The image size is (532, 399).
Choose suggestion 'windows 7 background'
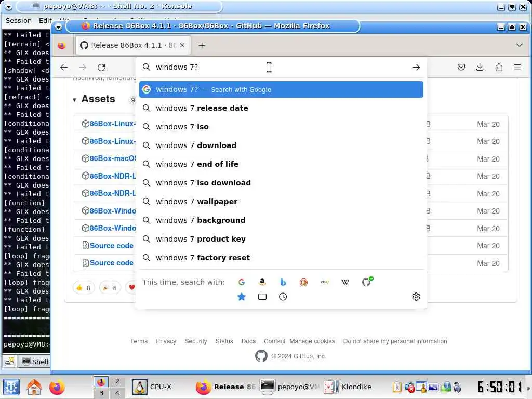point(281,220)
